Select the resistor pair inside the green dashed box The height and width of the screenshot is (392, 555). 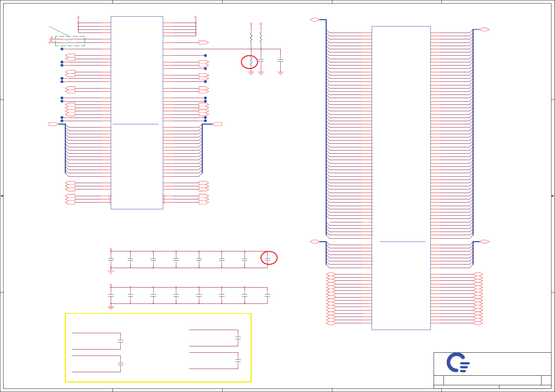[x=69, y=41]
